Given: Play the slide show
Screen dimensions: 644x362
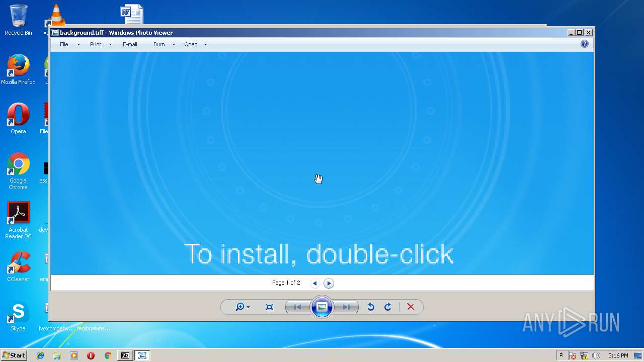Looking at the screenshot, I should pos(322,307).
